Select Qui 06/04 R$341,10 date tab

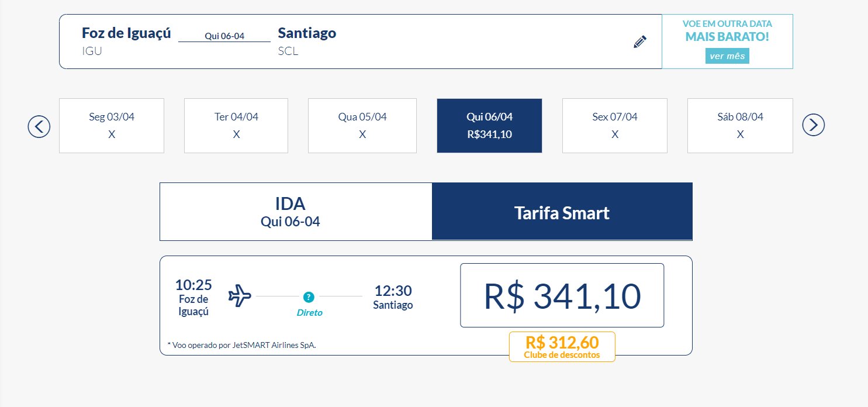[x=489, y=126]
